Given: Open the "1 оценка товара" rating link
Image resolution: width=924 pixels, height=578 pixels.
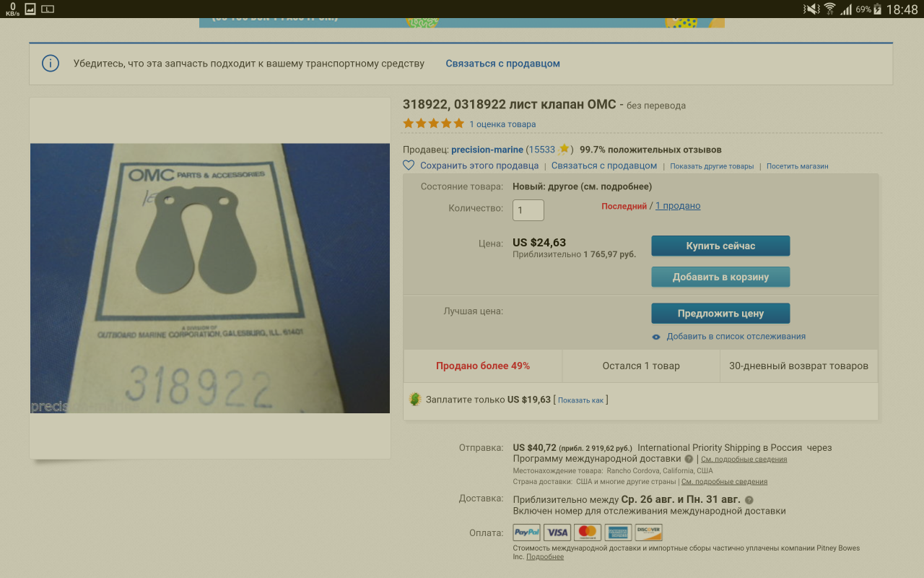Looking at the screenshot, I should tap(502, 124).
